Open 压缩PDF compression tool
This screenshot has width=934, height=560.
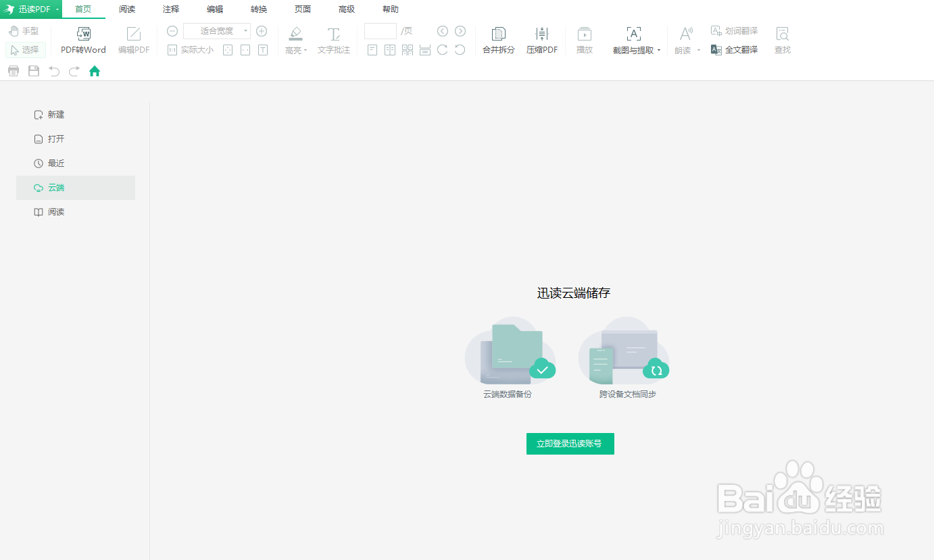coord(542,41)
